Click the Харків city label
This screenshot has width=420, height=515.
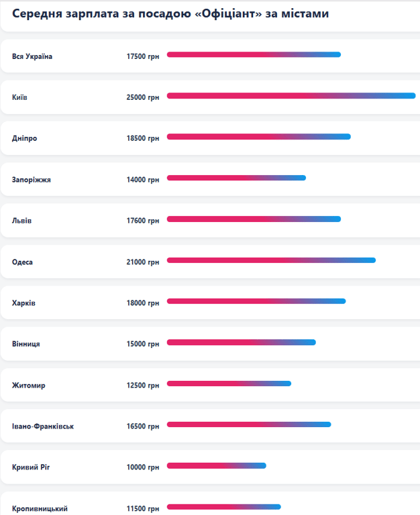[x=23, y=303]
